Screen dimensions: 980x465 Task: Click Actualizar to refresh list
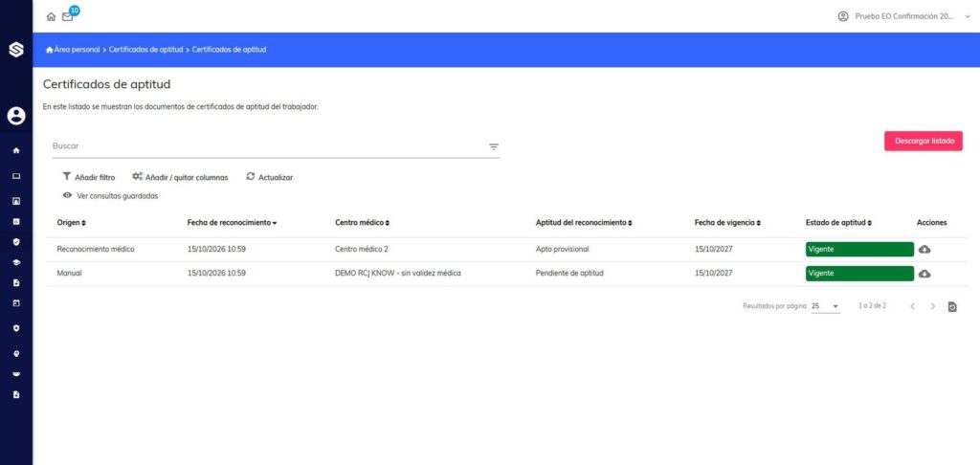tap(269, 178)
